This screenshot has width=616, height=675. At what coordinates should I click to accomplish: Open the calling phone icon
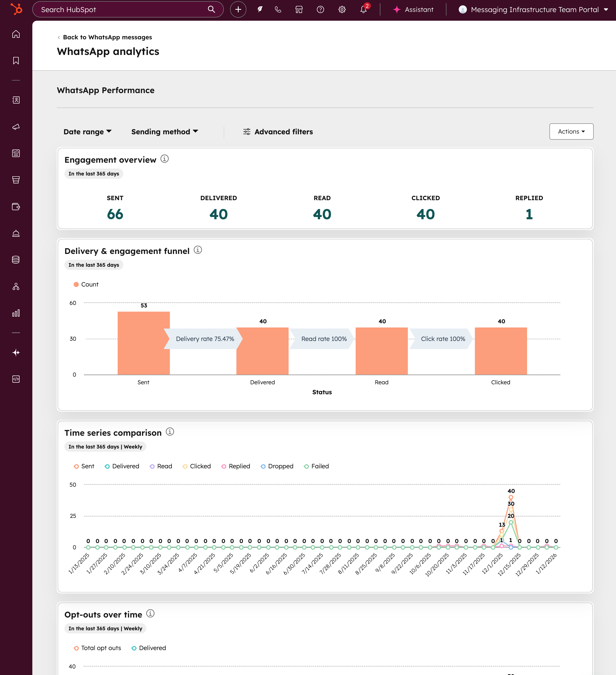click(x=278, y=9)
